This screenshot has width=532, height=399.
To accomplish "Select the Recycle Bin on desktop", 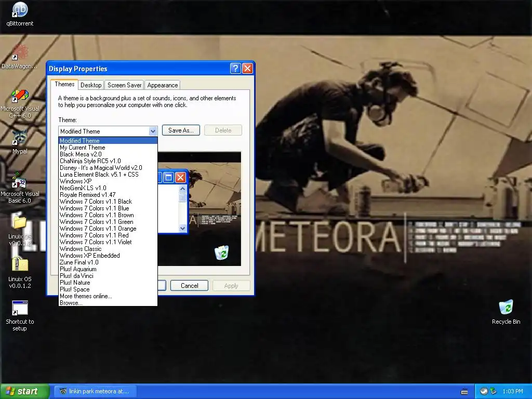I will (x=506, y=312).
